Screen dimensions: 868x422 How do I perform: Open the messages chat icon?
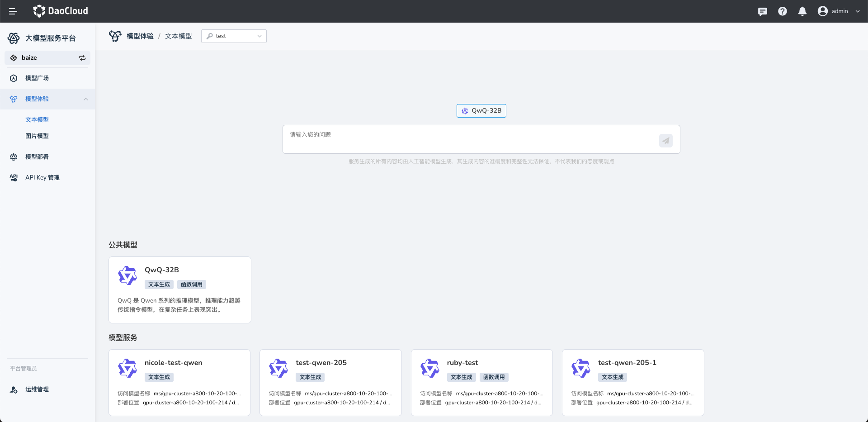pyautogui.click(x=762, y=11)
